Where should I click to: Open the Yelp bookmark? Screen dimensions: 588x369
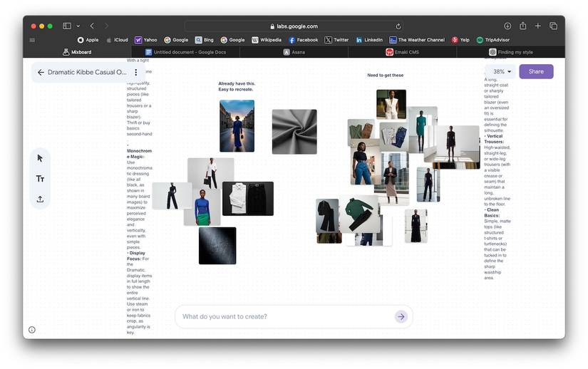460,40
